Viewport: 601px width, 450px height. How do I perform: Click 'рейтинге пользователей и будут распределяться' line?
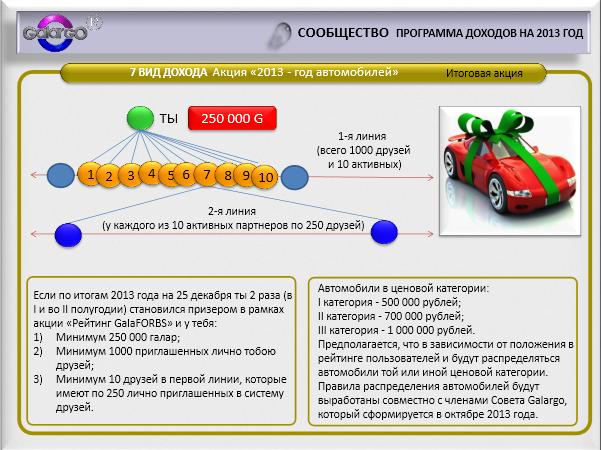pos(439,358)
